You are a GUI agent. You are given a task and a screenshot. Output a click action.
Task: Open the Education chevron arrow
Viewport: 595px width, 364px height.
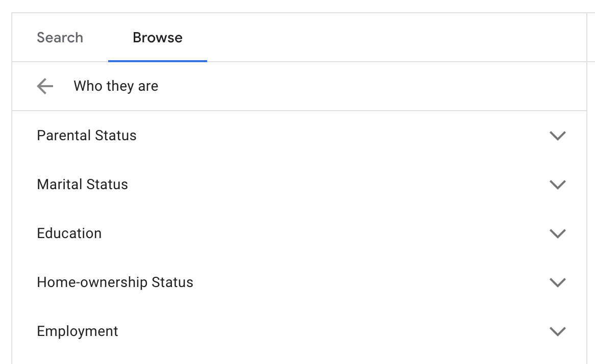pyautogui.click(x=557, y=233)
